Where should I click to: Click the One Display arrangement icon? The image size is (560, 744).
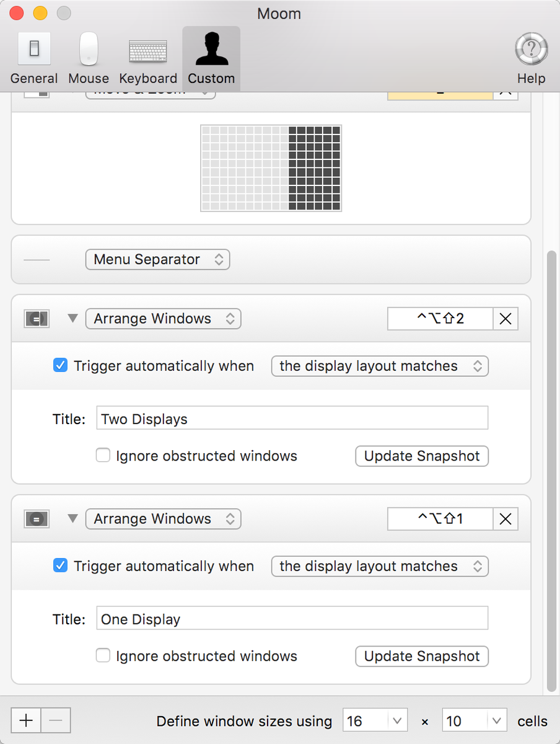click(x=36, y=519)
